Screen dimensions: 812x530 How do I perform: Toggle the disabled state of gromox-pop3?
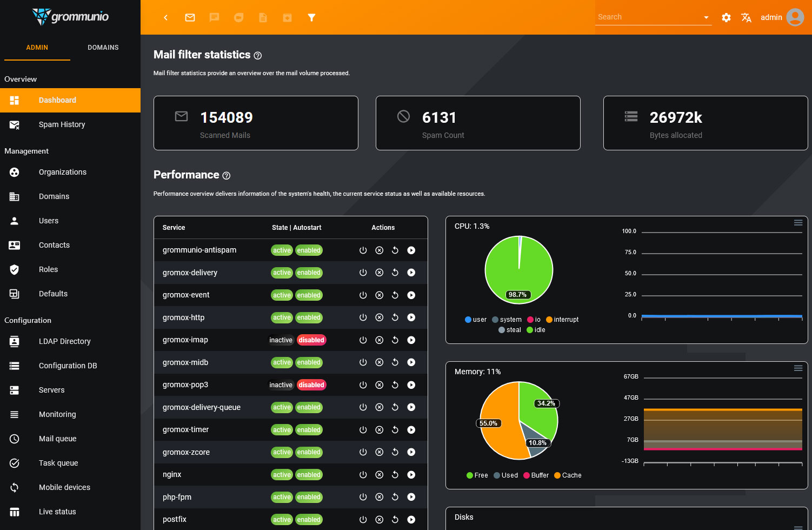311,385
